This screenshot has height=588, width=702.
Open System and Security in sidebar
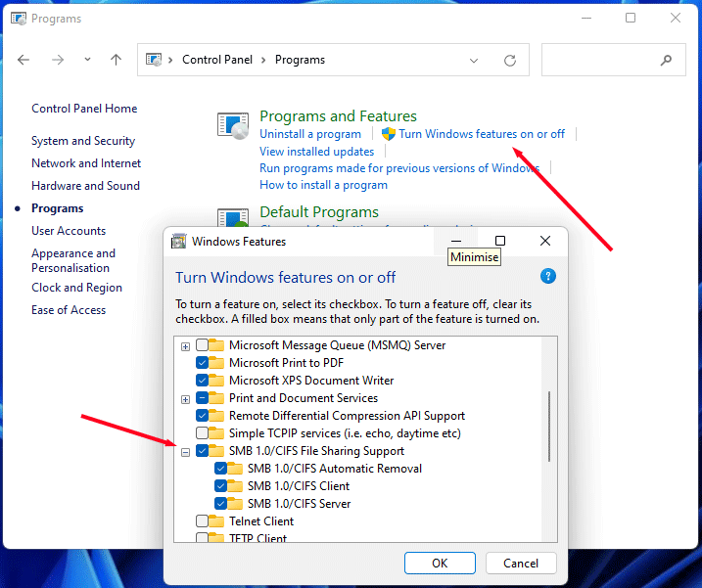(83, 141)
